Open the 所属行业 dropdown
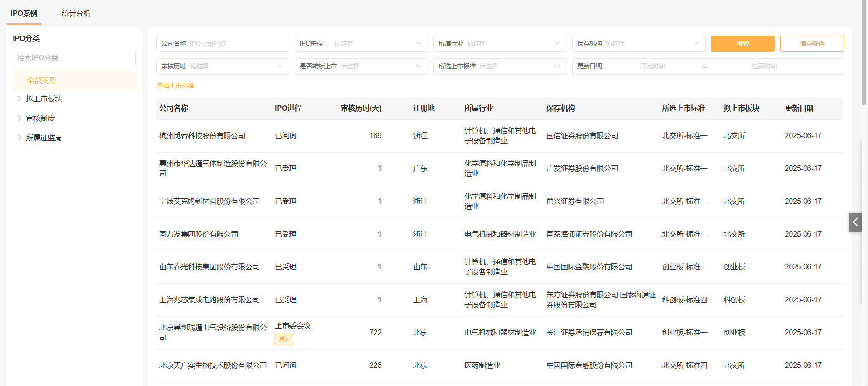The image size is (868, 386). click(500, 44)
